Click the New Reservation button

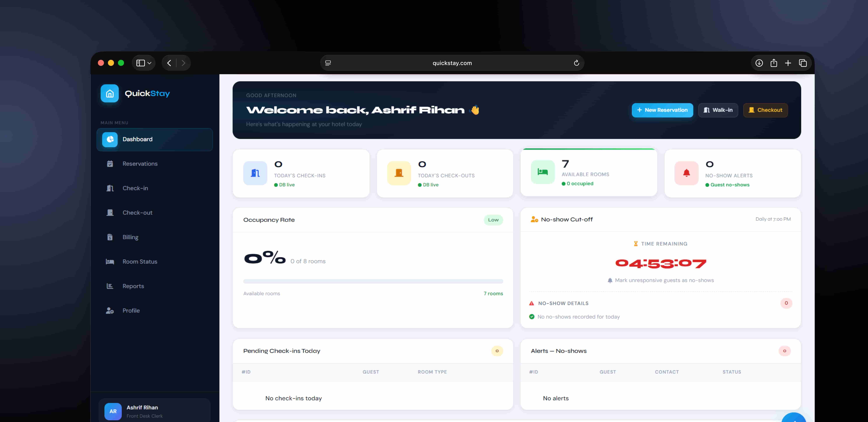(x=662, y=110)
